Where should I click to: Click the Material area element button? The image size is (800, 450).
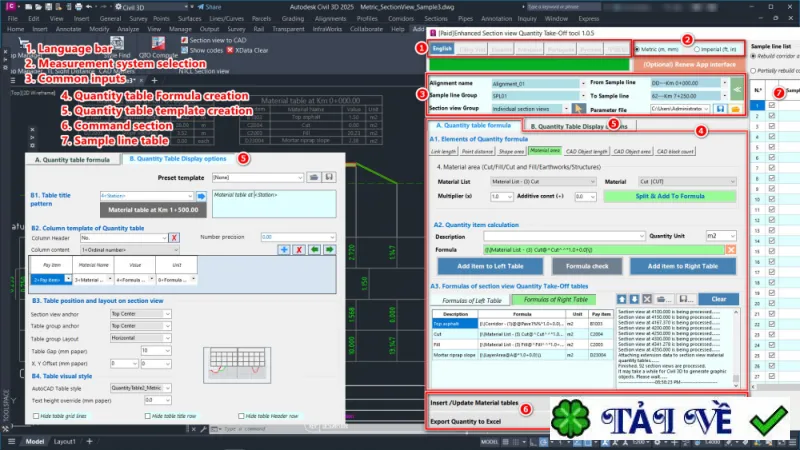tap(544, 151)
